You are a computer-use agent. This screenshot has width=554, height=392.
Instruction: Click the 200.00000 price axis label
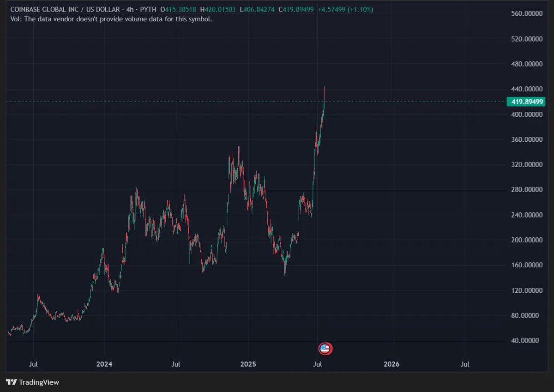(x=527, y=240)
